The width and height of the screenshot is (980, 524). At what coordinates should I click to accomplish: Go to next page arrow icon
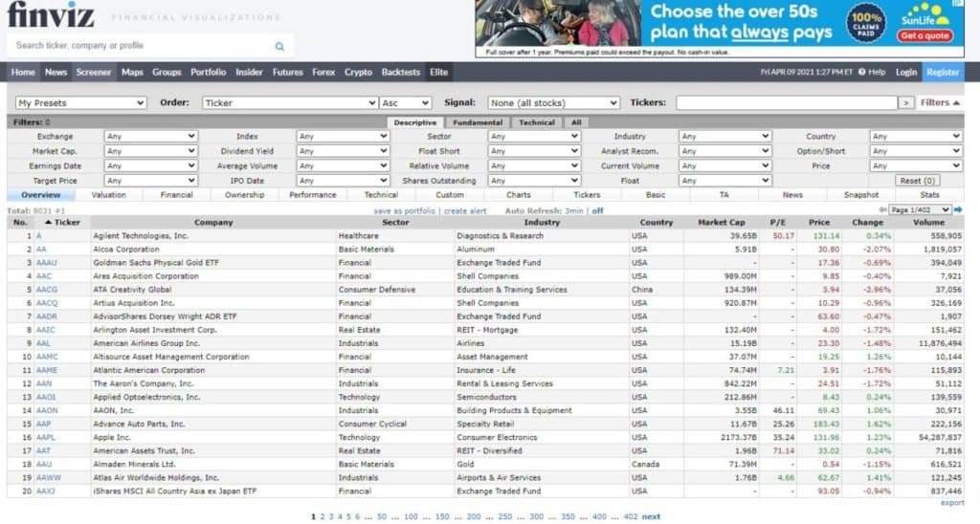[x=958, y=209]
